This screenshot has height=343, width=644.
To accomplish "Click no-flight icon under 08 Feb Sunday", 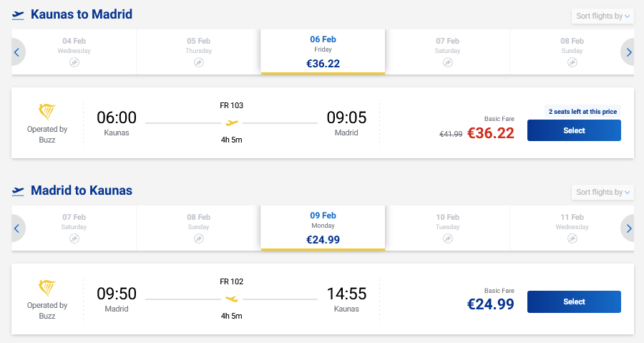I will click(x=572, y=62).
